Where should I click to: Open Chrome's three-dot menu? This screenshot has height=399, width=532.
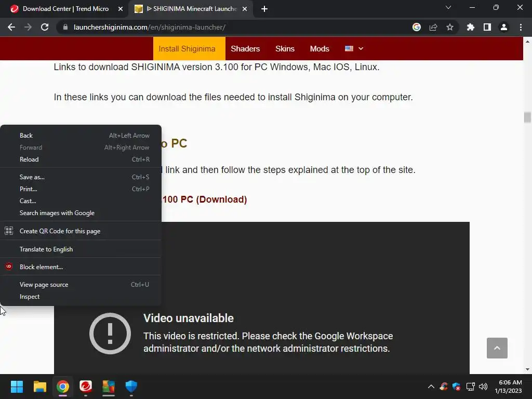(x=521, y=27)
